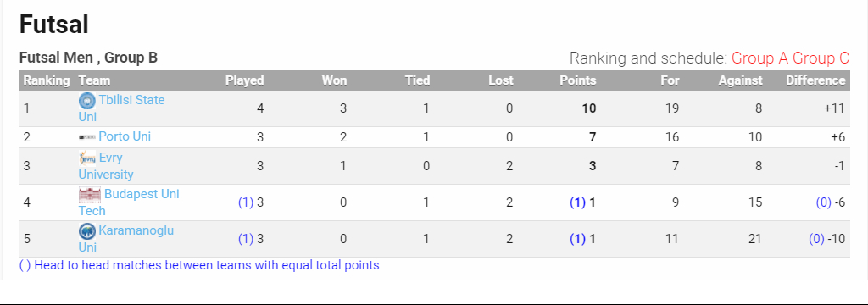This screenshot has height=305, width=868.
Task: Open the Porto Uni team link
Action: 125,136
